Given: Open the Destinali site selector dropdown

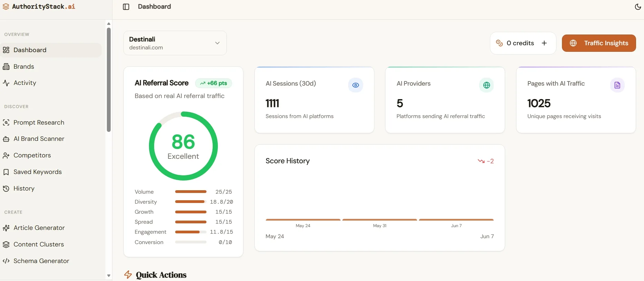Looking at the screenshot, I should click(175, 43).
